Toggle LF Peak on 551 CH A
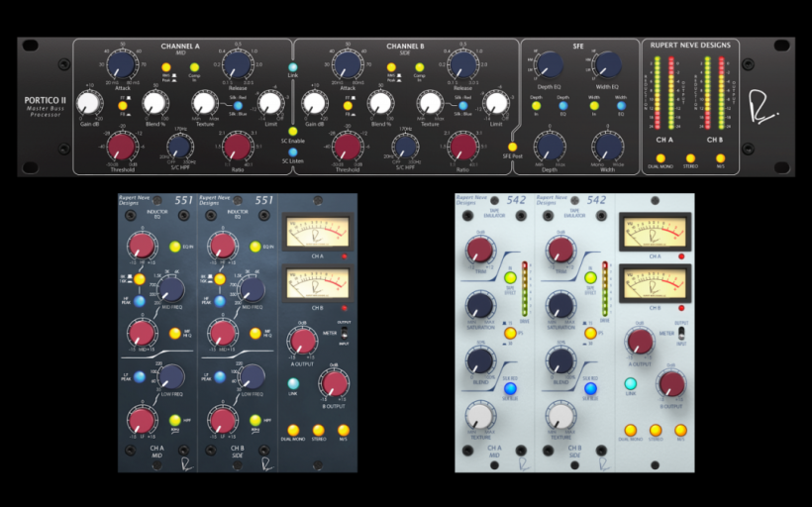Viewport: 812px width, 507px height. [140, 377]
